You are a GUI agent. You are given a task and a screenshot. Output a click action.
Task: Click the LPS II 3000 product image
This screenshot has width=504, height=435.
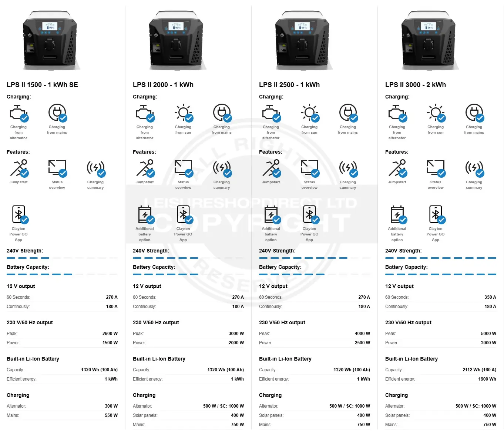[429, 41]
